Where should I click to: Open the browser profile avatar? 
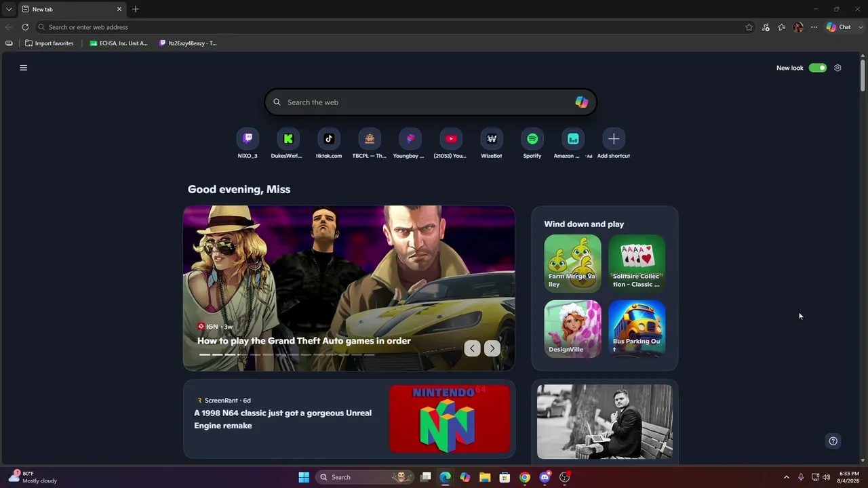coord(798,27)
